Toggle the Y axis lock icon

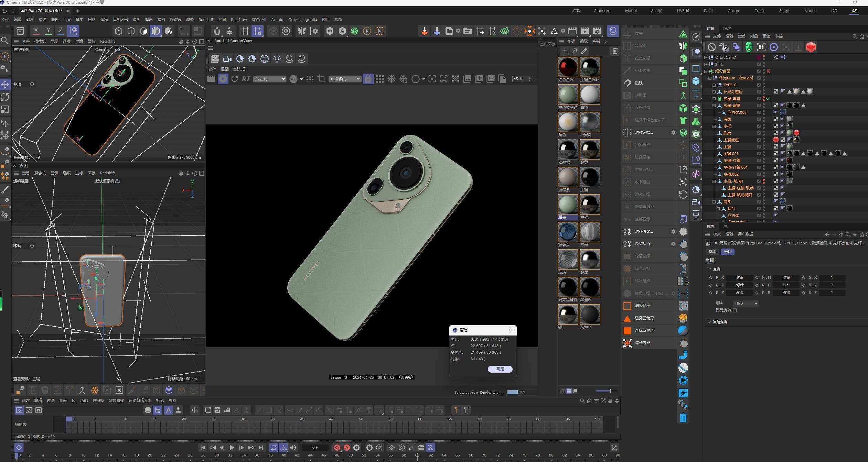[48, 31]
